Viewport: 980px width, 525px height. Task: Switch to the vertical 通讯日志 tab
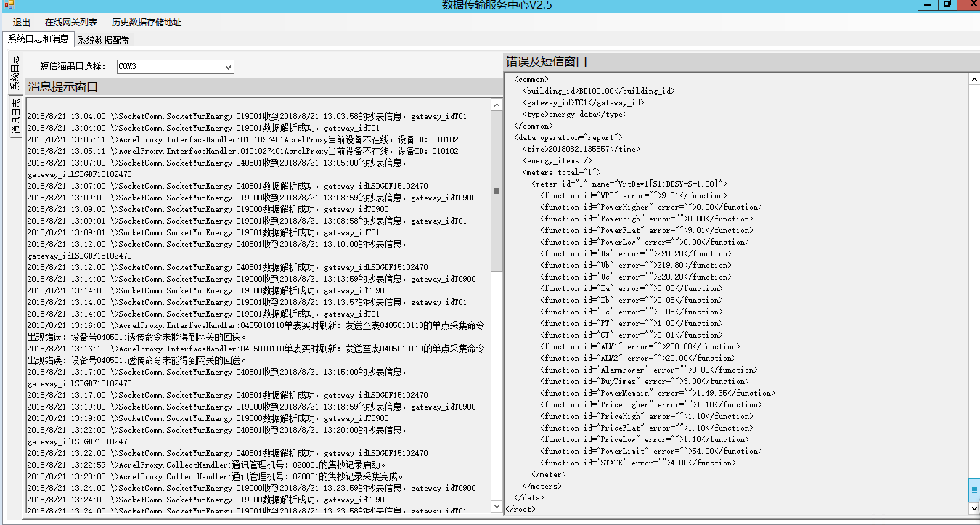point(15,118)
